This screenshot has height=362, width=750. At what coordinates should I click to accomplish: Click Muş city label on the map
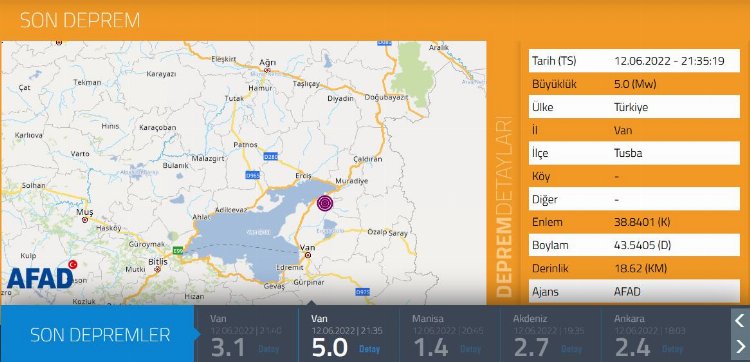[x=86, y=212]
